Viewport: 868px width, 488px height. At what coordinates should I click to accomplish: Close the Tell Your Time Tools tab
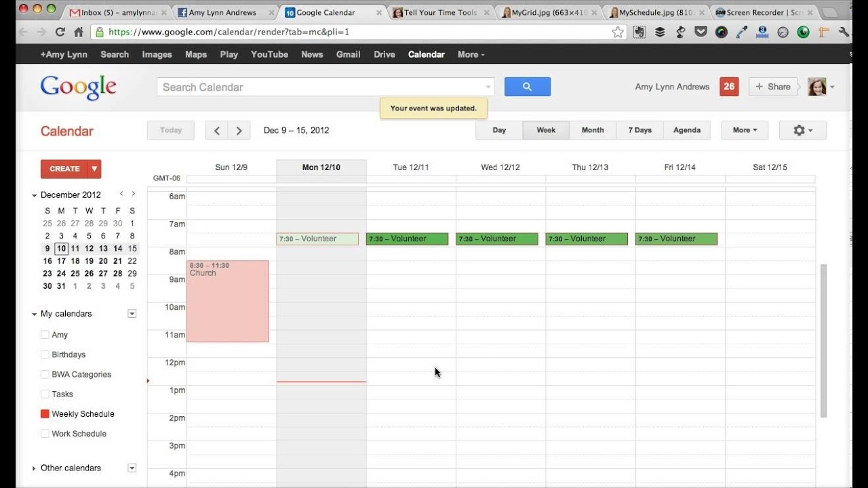point(487,13)
